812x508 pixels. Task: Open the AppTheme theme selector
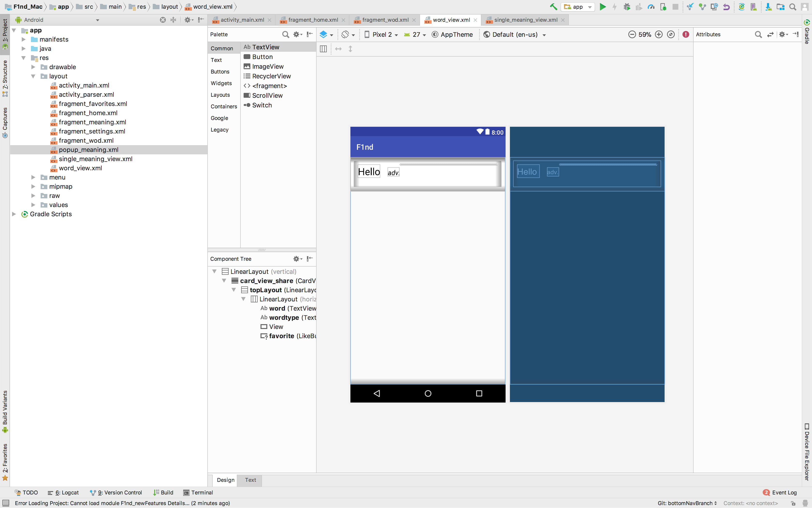coord(452,34)
